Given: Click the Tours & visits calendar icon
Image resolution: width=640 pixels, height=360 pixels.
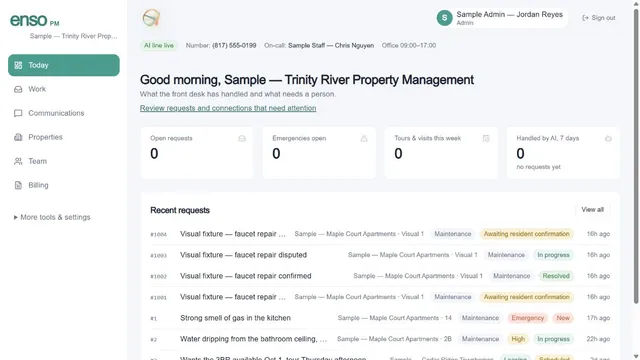Looking at the screenshot, I should [x=486, y=139].
